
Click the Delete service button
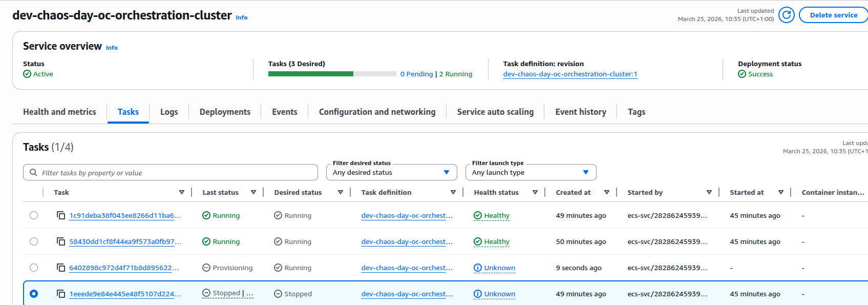click(833, 15)
